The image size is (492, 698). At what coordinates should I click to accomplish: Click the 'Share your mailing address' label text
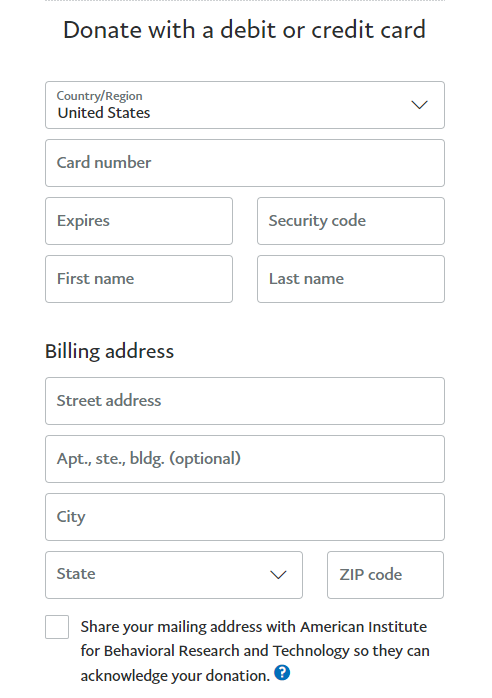click(x=255, y=651)
